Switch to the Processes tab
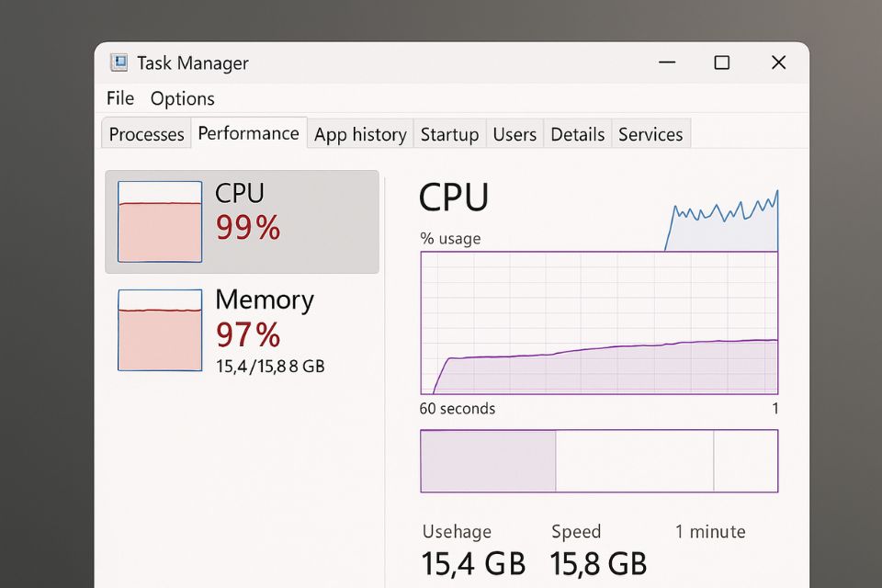 pyautogui.click(x=146, y=134)
